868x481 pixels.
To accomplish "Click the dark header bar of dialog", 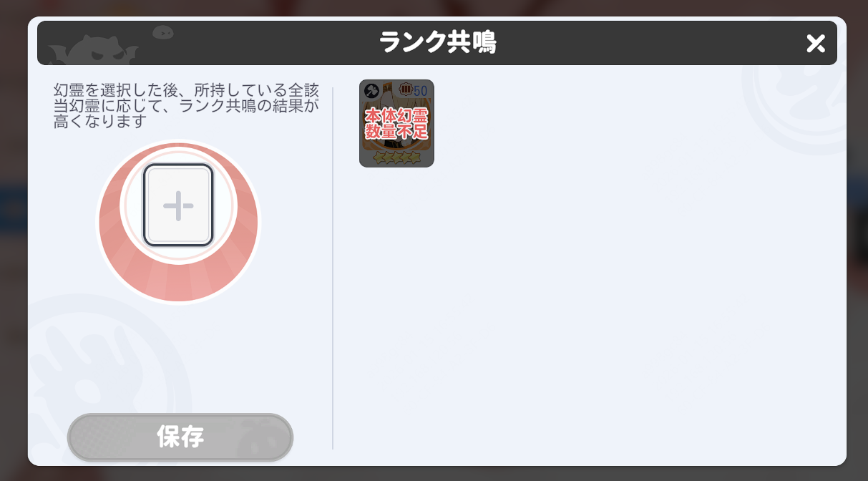I will tap(437, 43).
